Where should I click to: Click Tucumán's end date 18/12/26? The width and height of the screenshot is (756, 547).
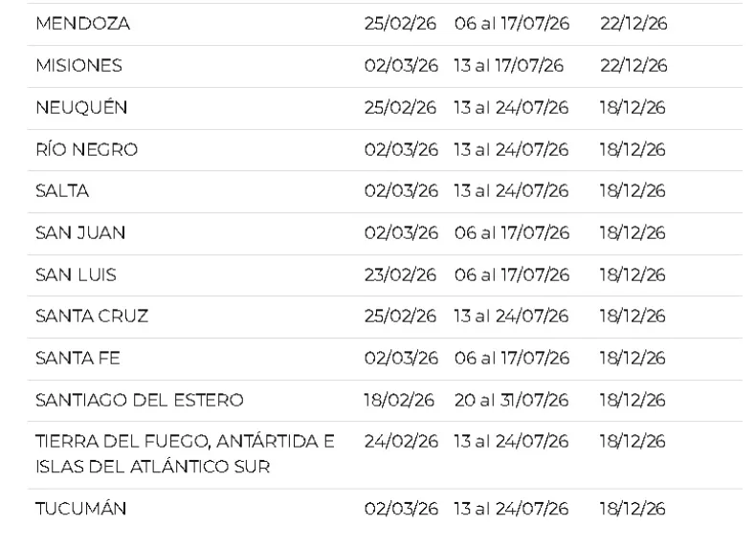(x=633, y=509)
